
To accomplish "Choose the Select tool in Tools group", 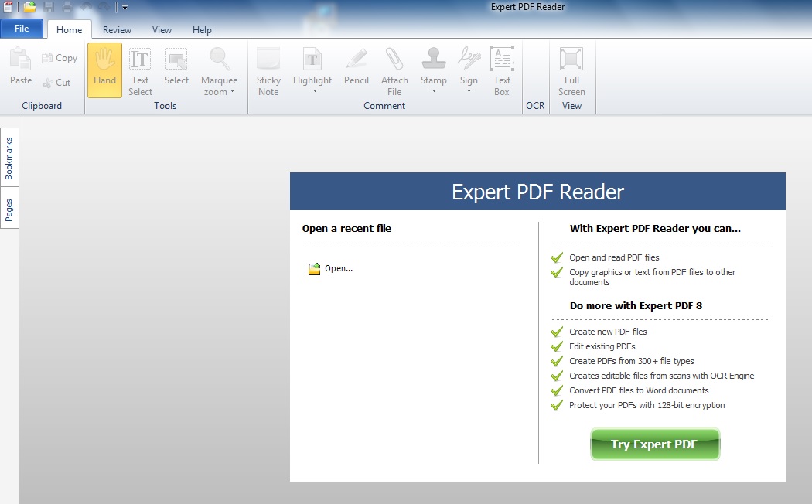I will point(176,70).
